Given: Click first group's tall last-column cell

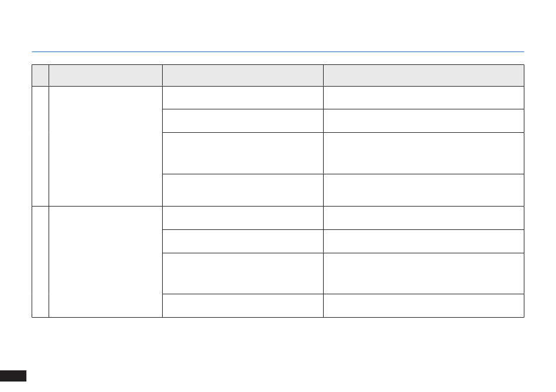Looking at the screenshot, I should point(424,153).
